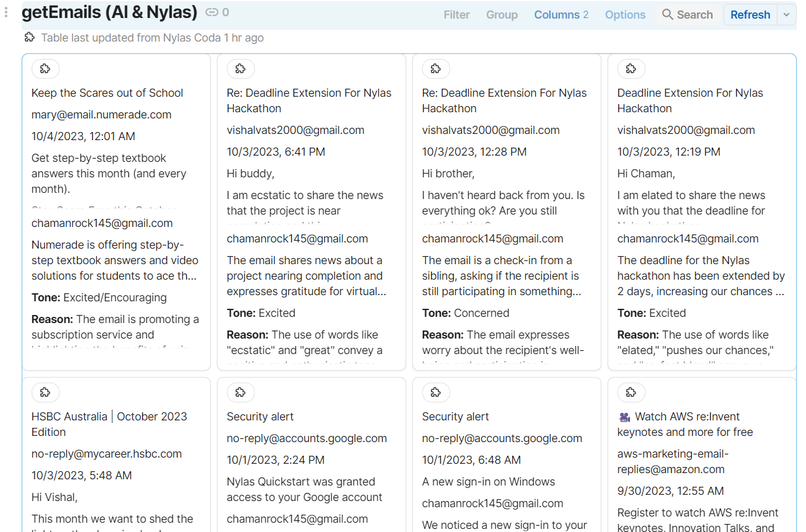Select 'Keep the Scares out of School' subject

(107, 93)
